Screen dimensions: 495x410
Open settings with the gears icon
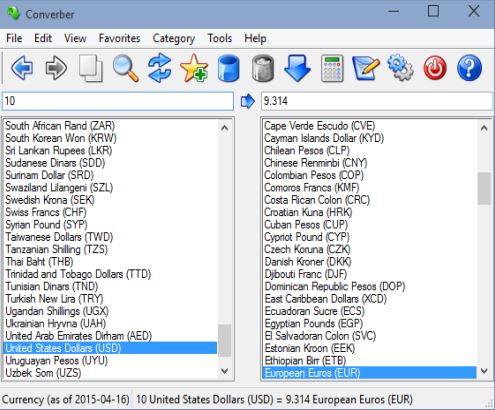(400, 68)
